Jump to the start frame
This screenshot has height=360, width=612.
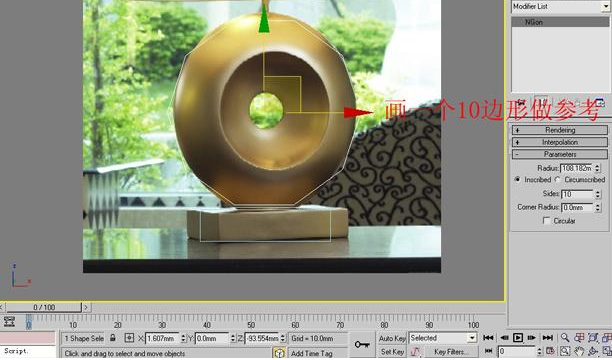tap(488, 338)
